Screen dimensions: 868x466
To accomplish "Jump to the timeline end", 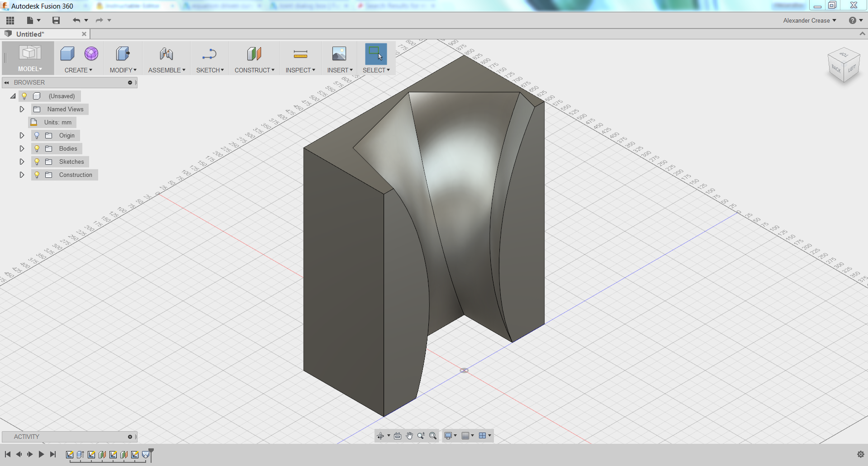I will pyautogui.click(x=53, y=454).
